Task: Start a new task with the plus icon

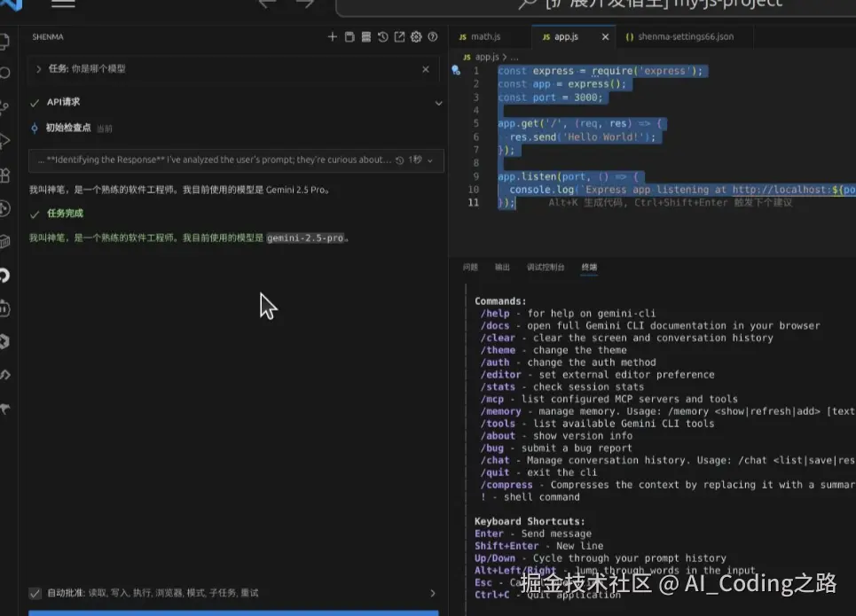Action: click(332, 36)
